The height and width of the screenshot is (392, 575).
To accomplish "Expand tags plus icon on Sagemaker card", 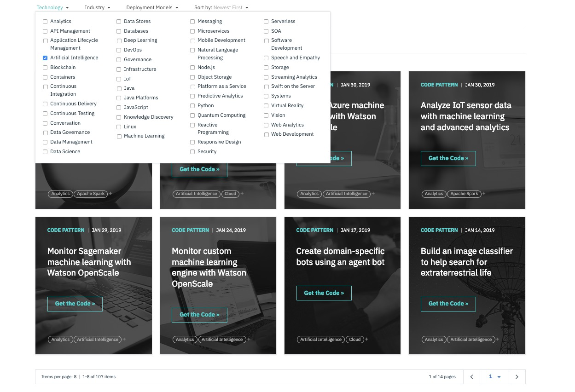I will pyautogui.click(x=124, y=340).
